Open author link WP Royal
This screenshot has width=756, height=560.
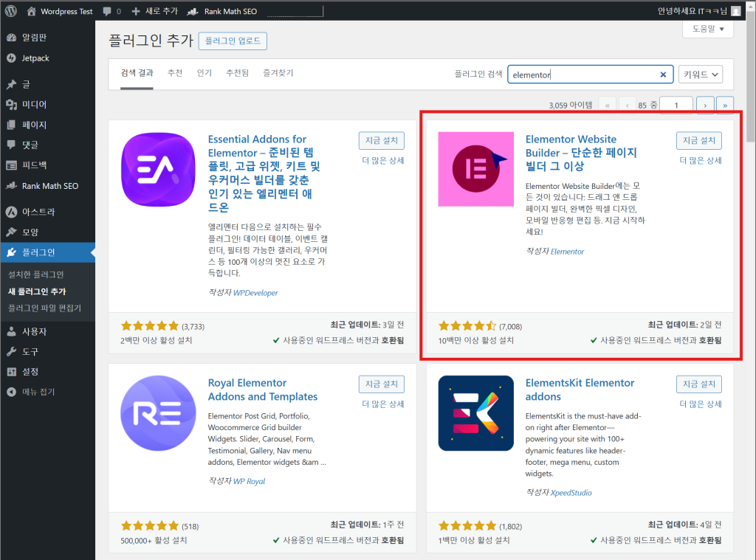click(250, 481)
